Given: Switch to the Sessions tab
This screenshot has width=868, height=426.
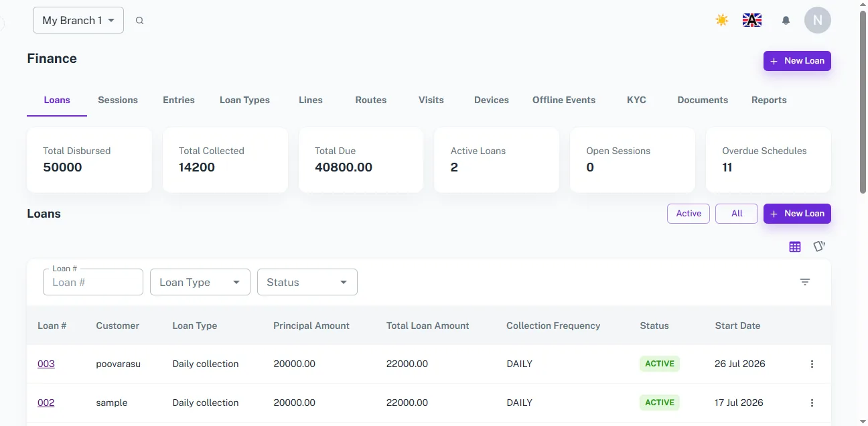Looking at the screenshot, I should [x=118, y=100].
